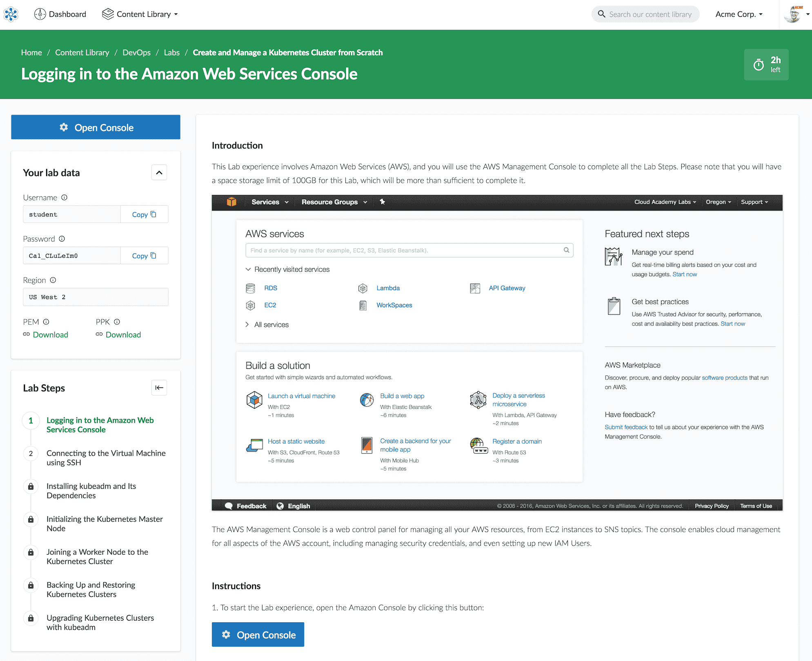Click the PEM info icon
The image size is (812, 661).
[x=46, y=322]
